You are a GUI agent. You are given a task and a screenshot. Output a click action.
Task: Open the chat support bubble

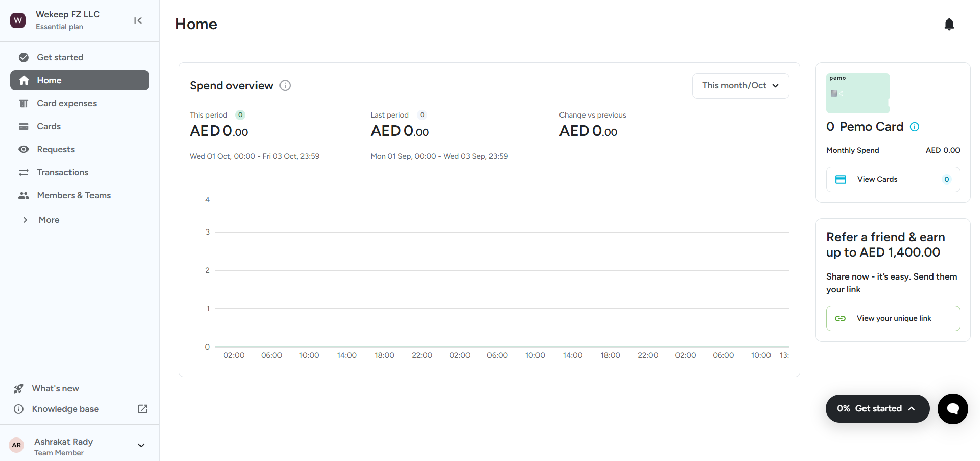tap(952, 408)
